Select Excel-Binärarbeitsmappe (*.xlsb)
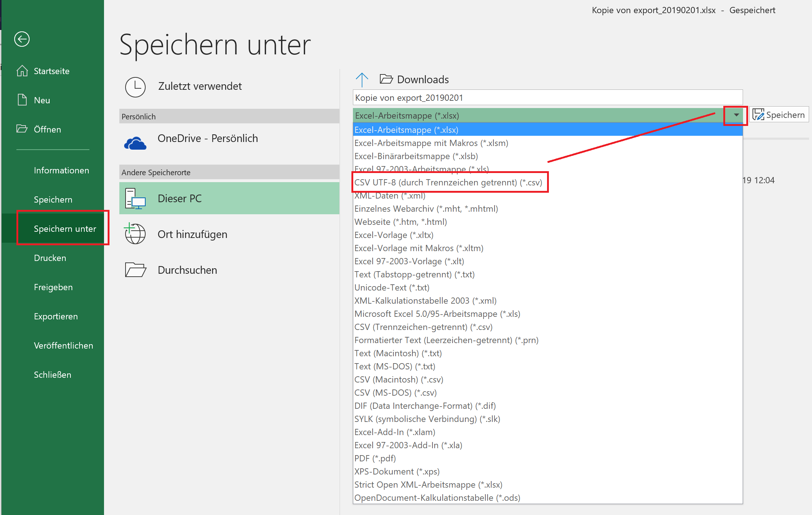Screen dimensions: 812x515 coord(547,156)
